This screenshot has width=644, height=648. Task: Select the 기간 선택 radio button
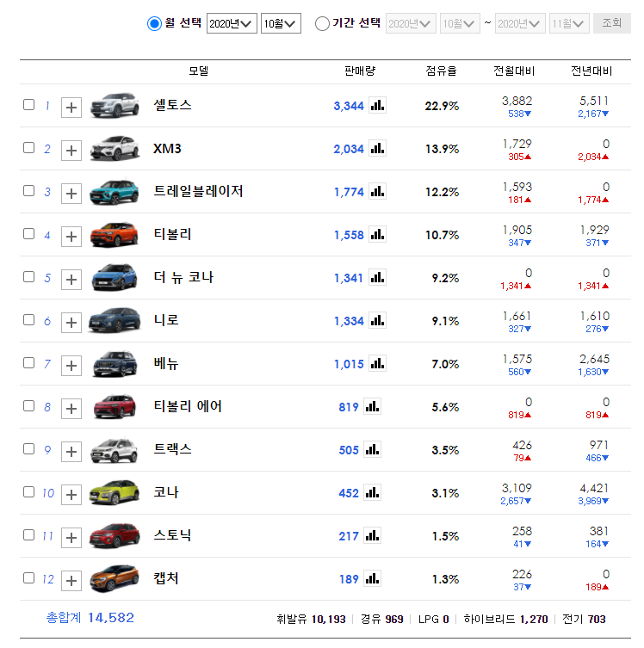click(x=322, y=23)
